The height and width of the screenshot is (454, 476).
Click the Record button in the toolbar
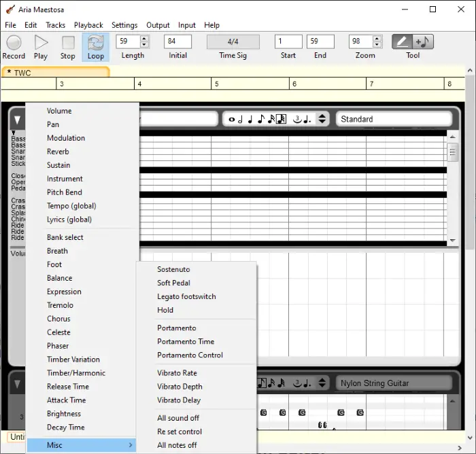click(x=14, y=48)
